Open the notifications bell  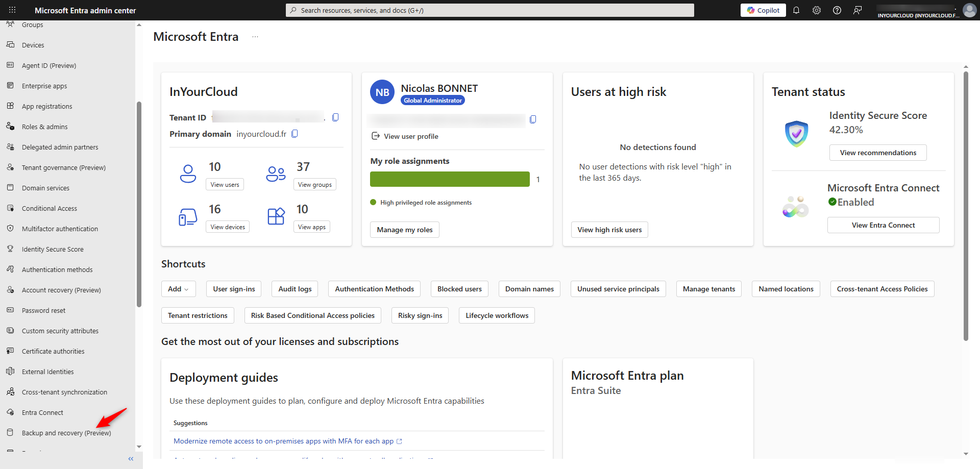(x=796, y=10)
